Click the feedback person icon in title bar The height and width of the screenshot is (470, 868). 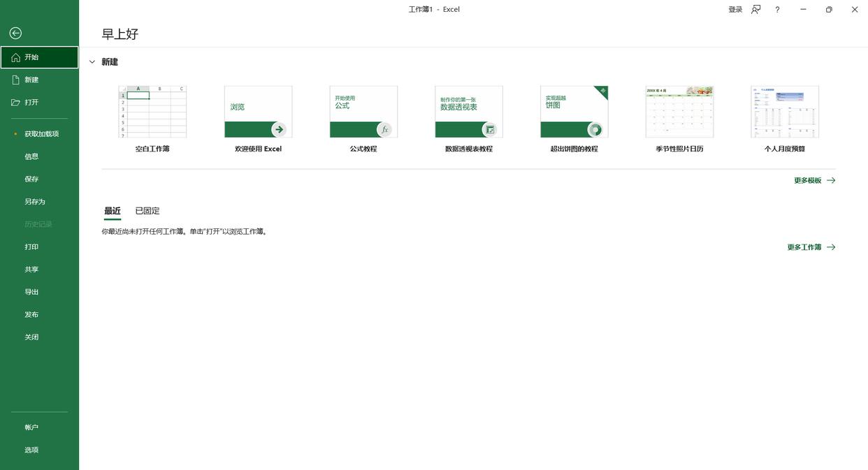pos(755,10)
